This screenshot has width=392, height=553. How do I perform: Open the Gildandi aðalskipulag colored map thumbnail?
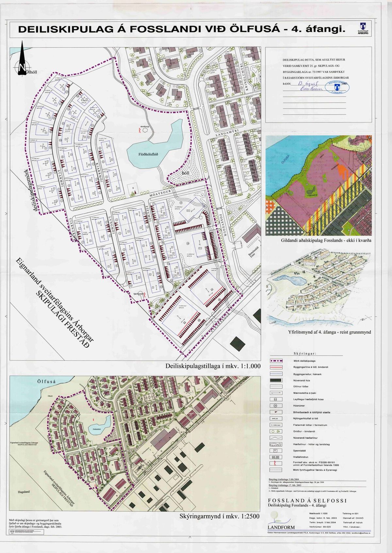(x=318, y=186)
